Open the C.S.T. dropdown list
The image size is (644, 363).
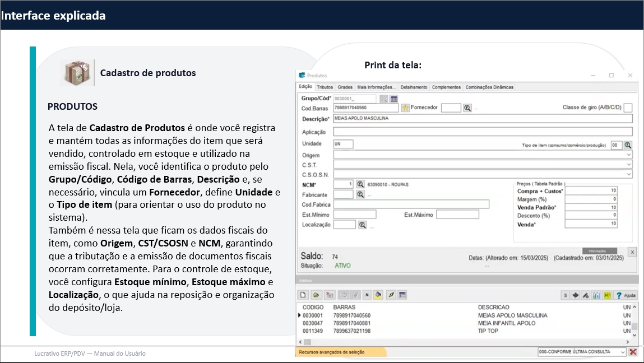click(628, 165)
